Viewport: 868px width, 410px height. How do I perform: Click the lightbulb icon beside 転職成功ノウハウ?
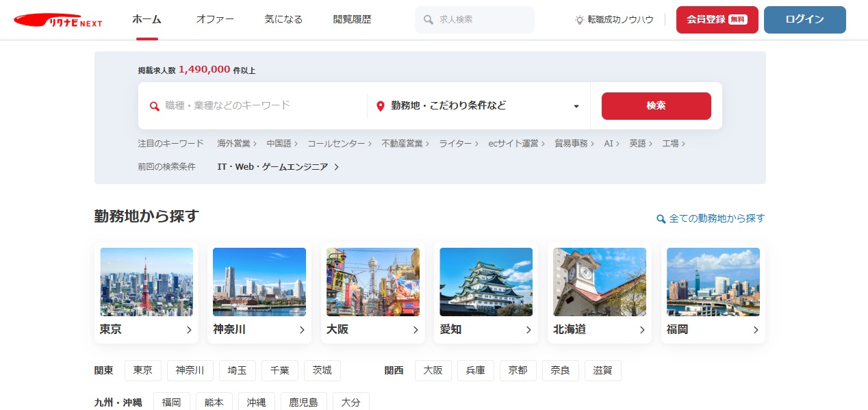click(580, 20)
